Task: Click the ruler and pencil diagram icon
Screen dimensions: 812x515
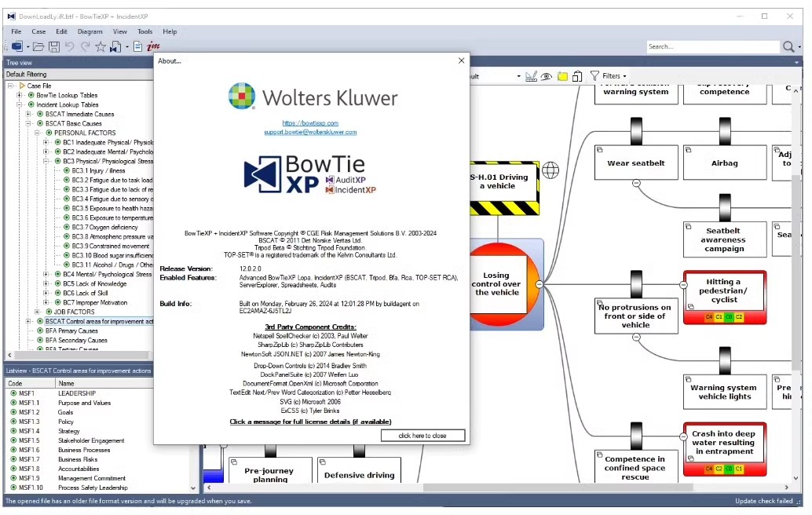Action: click(x=531, y=76)
